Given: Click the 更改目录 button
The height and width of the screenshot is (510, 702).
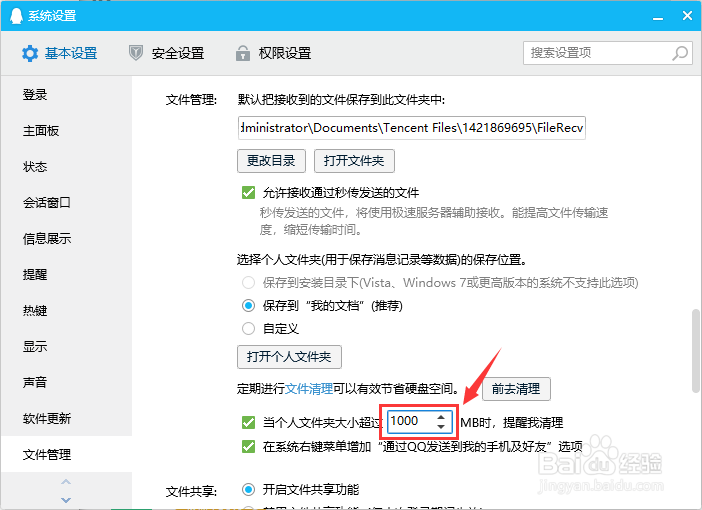Looking at the screenshot, I should [x=271, y=161].
